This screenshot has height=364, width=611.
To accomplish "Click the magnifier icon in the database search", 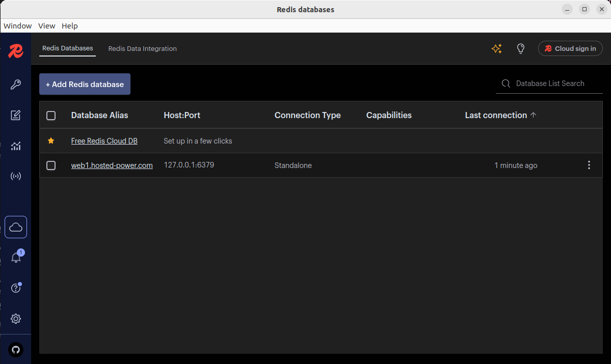I will pyautogui.click(x=506, y=83).
